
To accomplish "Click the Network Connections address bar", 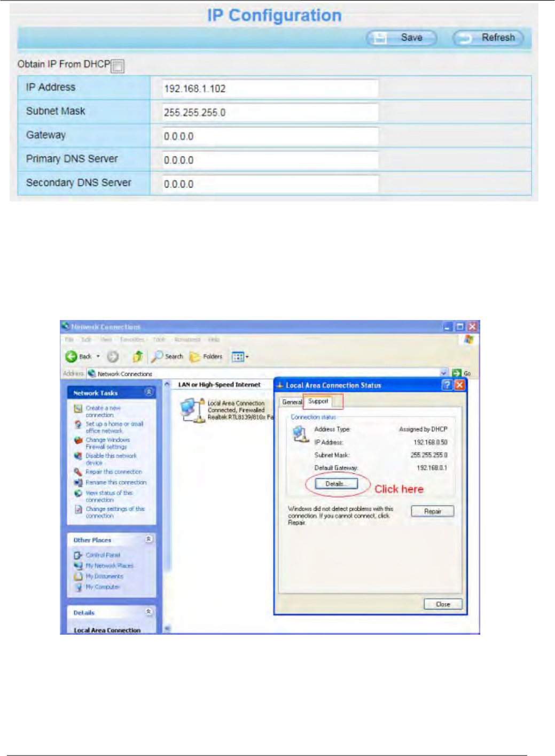I will [267, 373].
